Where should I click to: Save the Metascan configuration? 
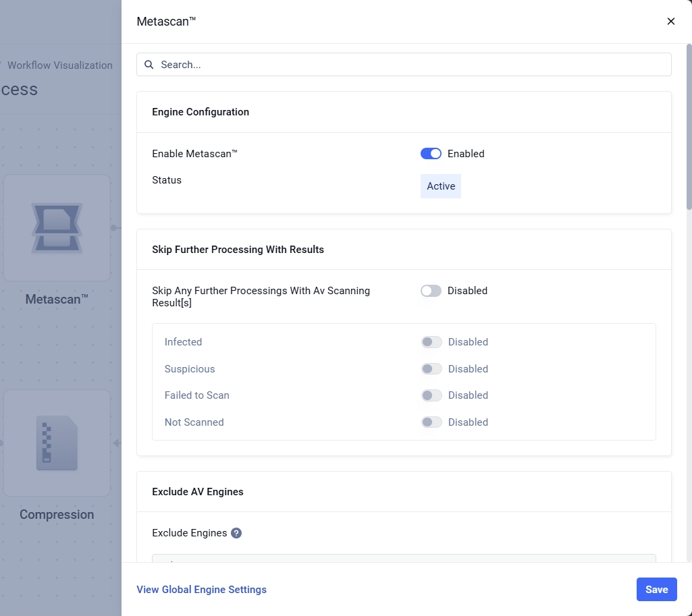(x=656, y=590)
